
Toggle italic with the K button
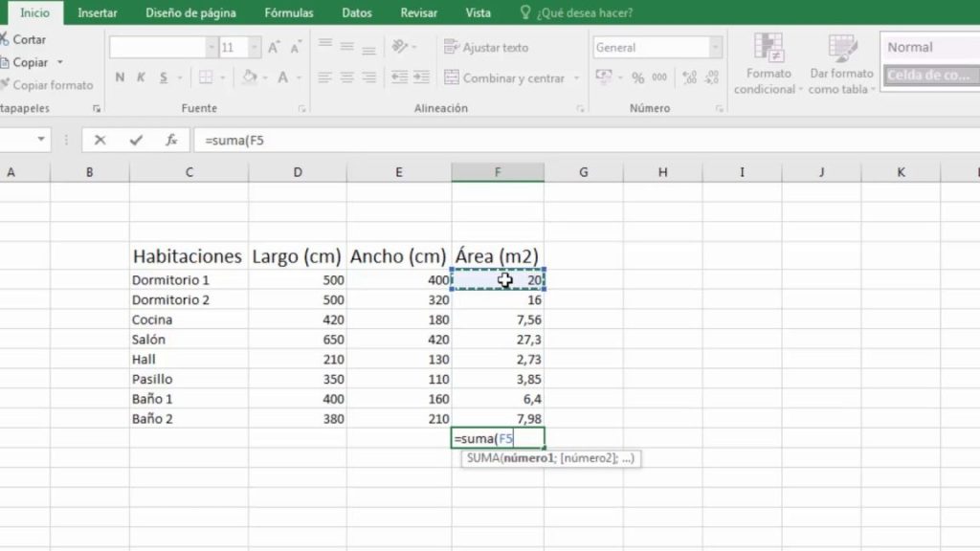[x=142, y=77]
